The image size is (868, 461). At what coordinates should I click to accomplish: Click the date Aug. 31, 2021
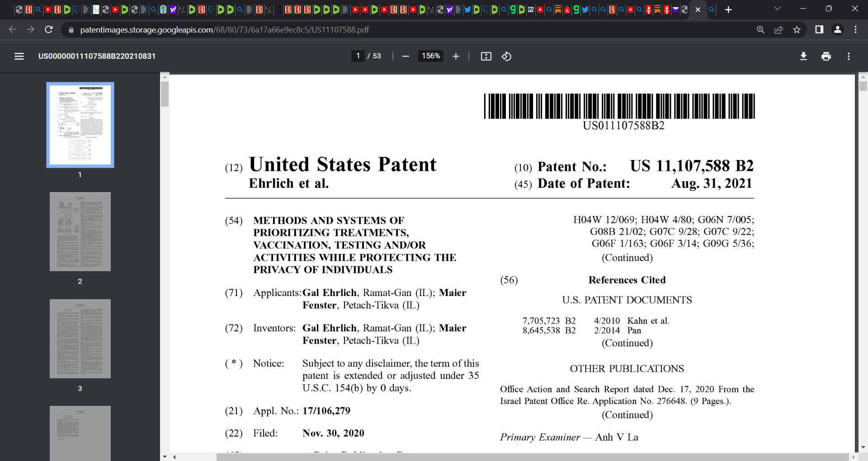tap(712, 183)
